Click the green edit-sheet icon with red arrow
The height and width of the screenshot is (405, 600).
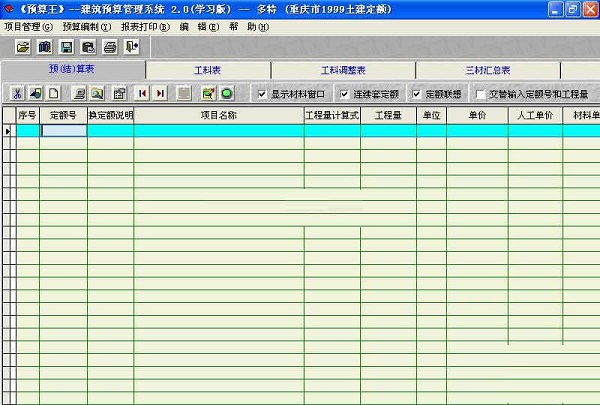(x=209, y=93)
